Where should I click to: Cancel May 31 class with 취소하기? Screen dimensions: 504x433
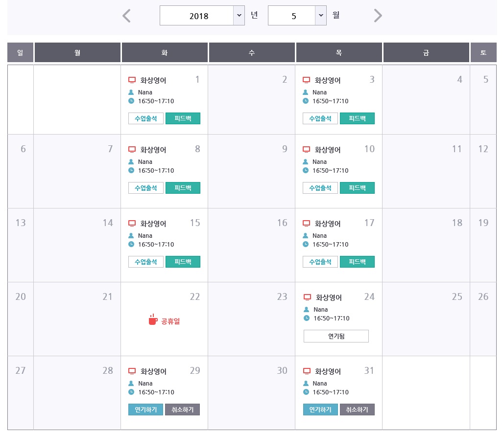tap(357, 410)
